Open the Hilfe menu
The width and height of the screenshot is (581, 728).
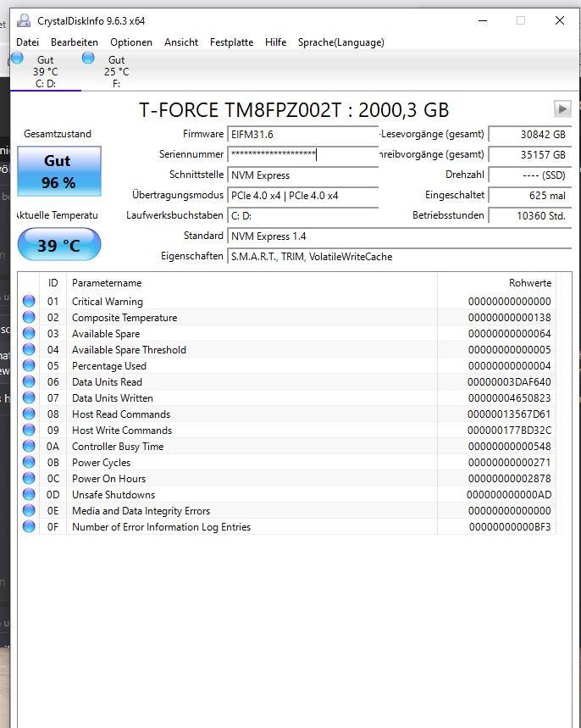coord(275,42)
